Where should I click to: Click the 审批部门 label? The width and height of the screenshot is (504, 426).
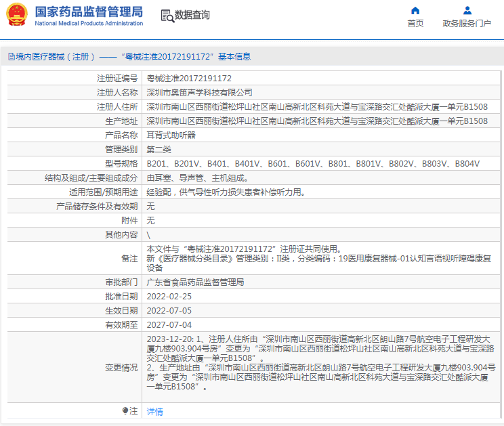[x=121, y=282]
